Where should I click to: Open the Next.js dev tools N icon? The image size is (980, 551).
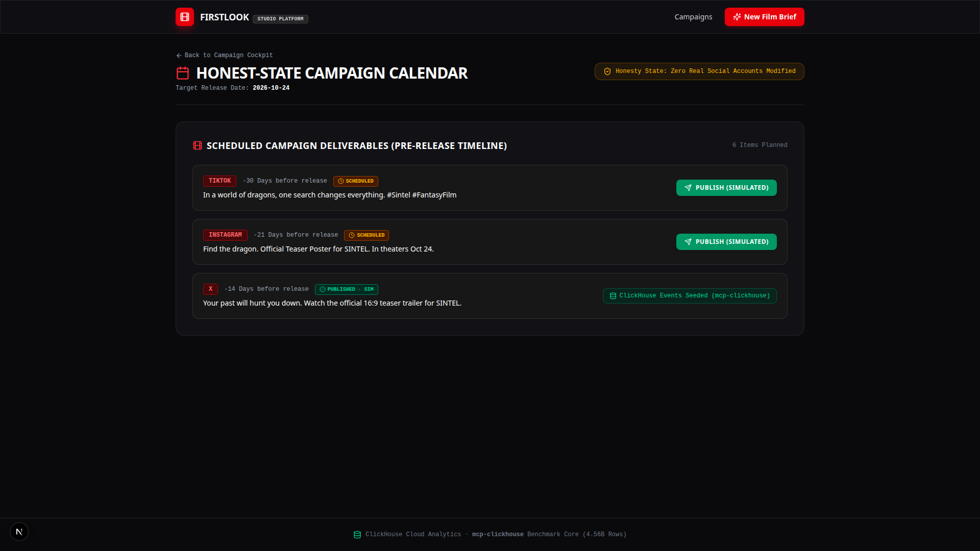point(19,532)
